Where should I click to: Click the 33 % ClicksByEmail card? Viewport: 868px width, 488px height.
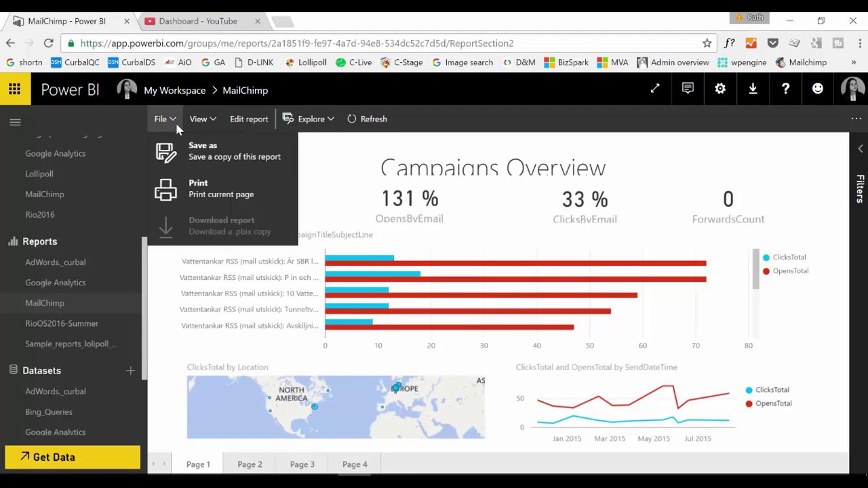585,206
